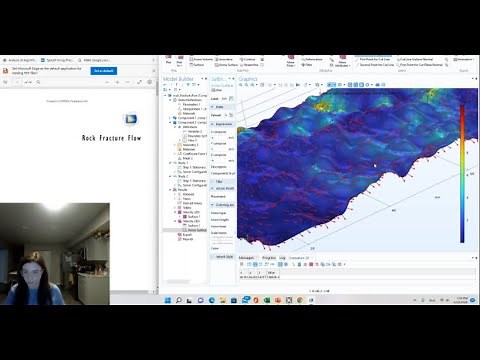Expand the Title section in Settings

coord(213,181)
